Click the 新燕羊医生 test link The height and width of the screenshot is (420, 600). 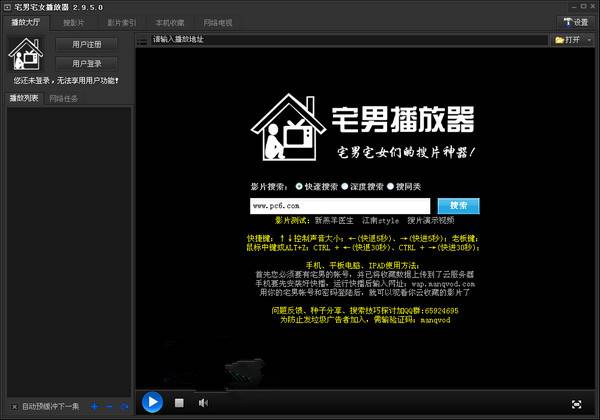click(x=334, y=220)
